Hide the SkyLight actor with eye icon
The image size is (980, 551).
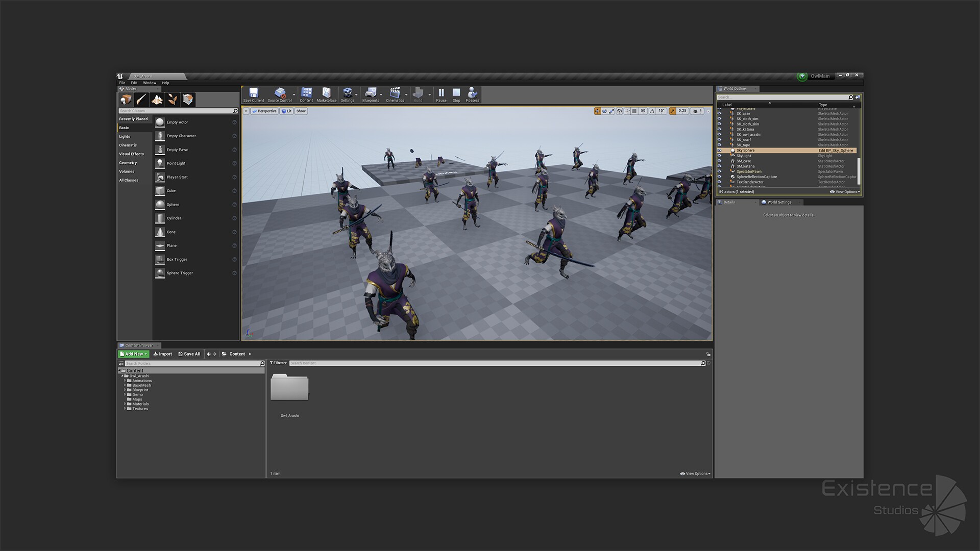tap(720, 156)
